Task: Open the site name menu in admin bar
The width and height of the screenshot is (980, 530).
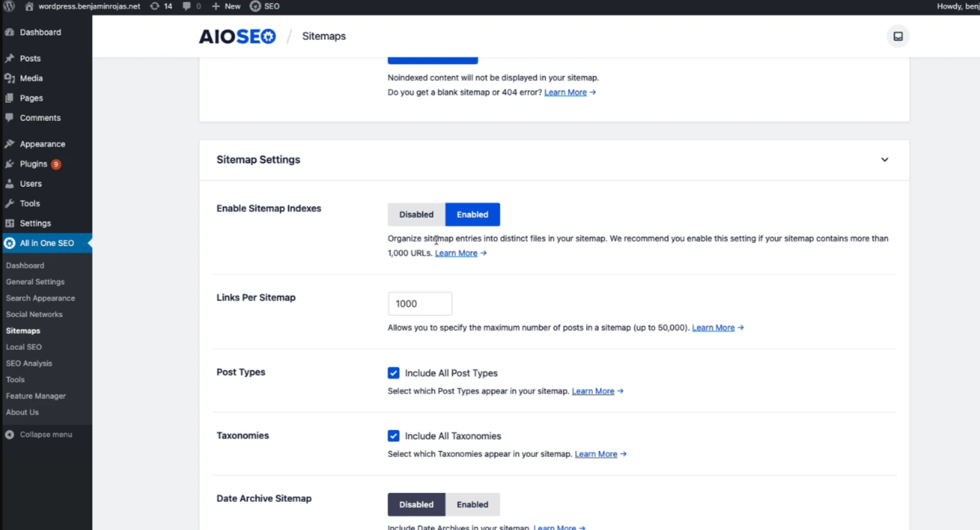Action: (x=88, y=6)
